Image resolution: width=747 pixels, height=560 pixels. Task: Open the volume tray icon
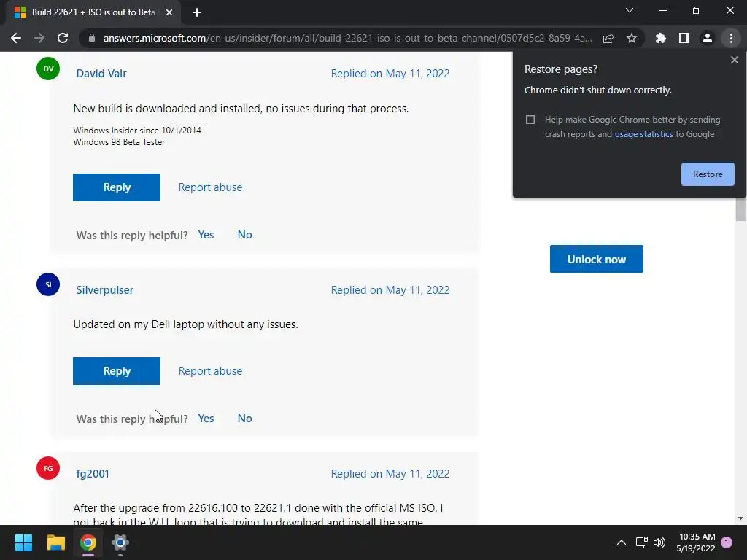(659, 542)
